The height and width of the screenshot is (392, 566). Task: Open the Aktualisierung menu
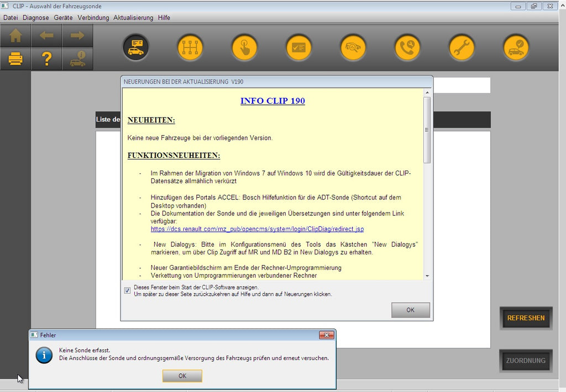[133, 18]
